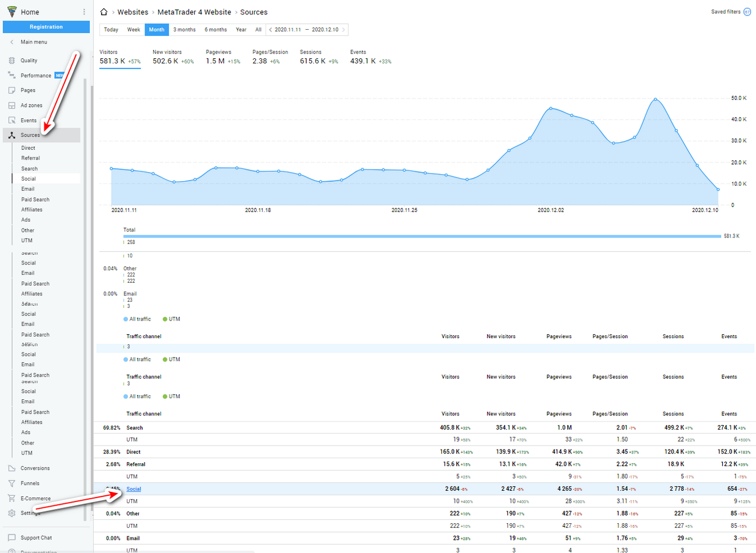
Task: Select Referral in the sidebar Sources submenu
Action: [x=30, y=158]
